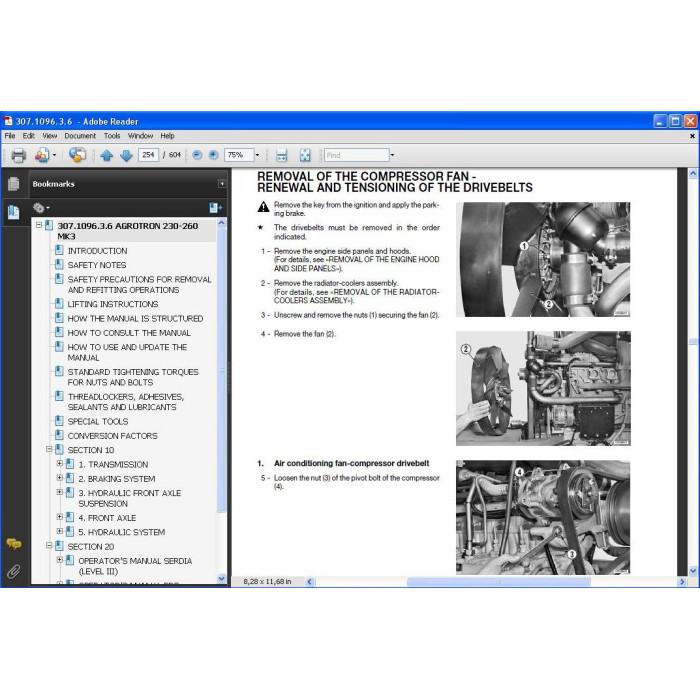
Task: Click the page size readout 8,28 x 11,68 in
Action: [267, 582]
